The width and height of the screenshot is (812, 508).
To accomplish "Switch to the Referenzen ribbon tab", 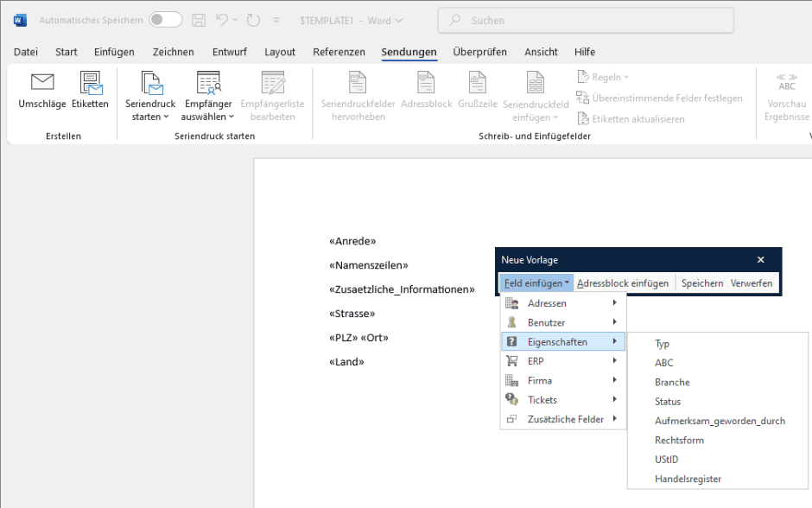I will point(339,52).
